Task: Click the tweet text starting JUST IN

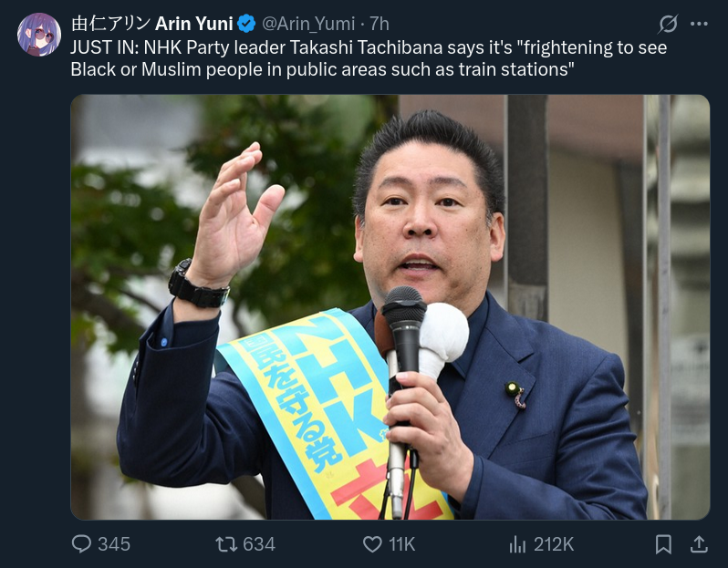Action: [x=369, y=58]
